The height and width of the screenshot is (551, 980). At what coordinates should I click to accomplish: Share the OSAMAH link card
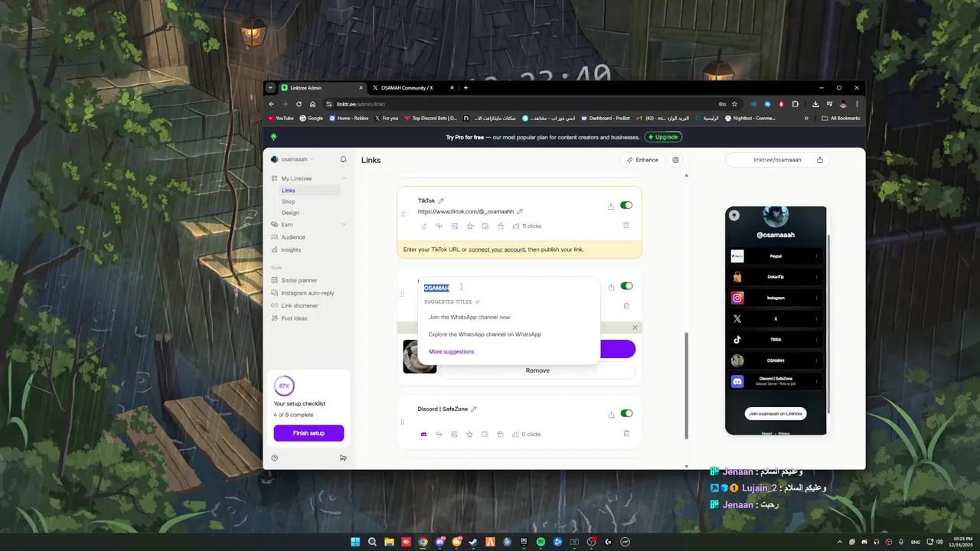coord(611,287)
